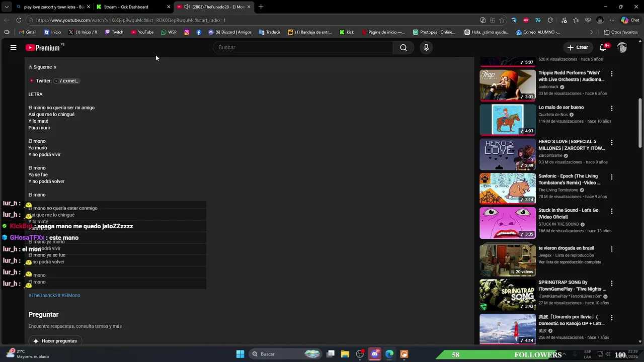Open the Gmail bookmark
The width and height of the screenshot is (644, 362).
(28, 32)
